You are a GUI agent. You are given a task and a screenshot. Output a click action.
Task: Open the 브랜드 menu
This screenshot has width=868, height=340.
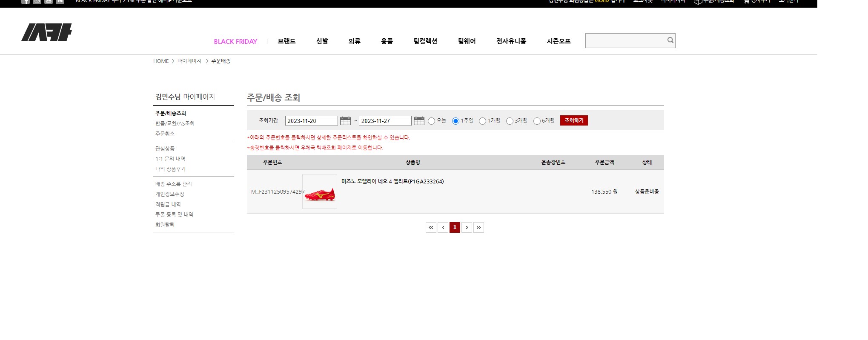[286, 41]
